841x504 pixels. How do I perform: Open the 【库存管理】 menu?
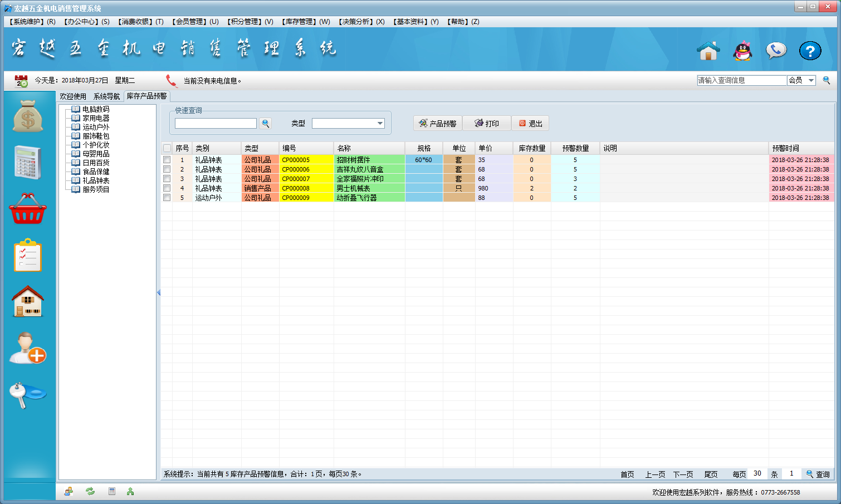306,22
